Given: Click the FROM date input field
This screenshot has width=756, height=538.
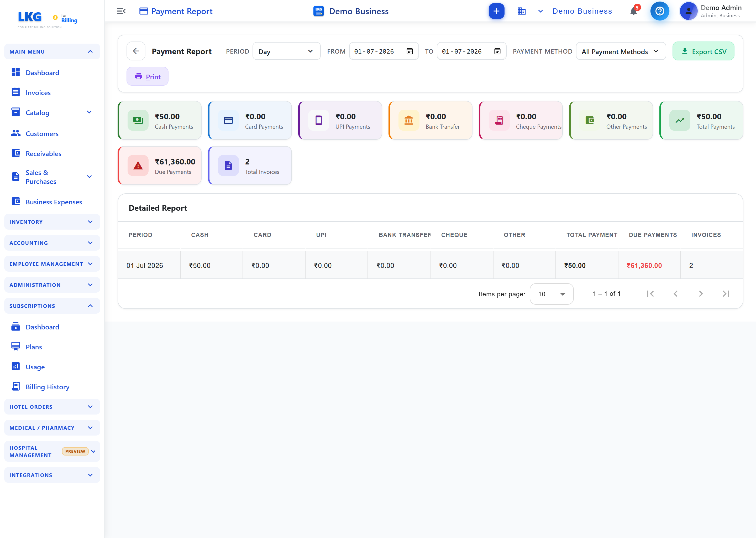Looking at the screenshot, I should pos(384,51).
